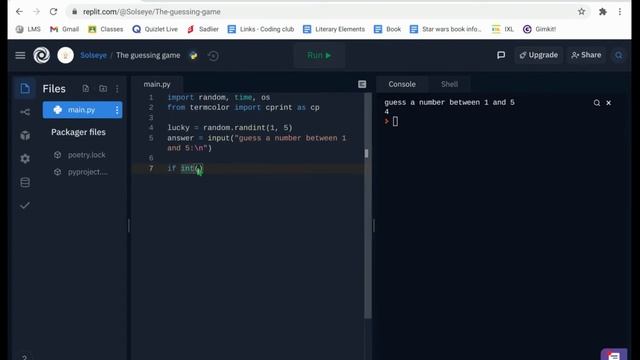Switch to the Shell tab
The width and height of the screenshot is (640, 360).
449,84
